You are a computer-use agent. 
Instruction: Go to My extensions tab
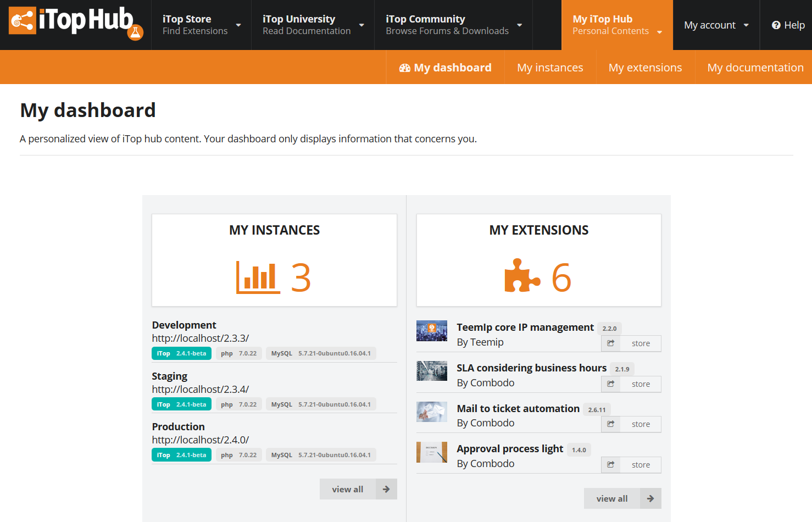pyautogui.click(x=645, y=68)
